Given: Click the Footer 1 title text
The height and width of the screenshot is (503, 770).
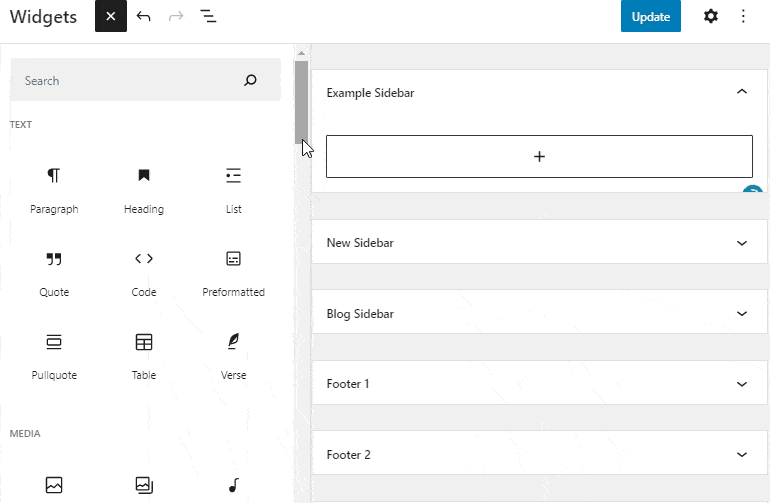Looking at the screenshot, I should [348, 384].
